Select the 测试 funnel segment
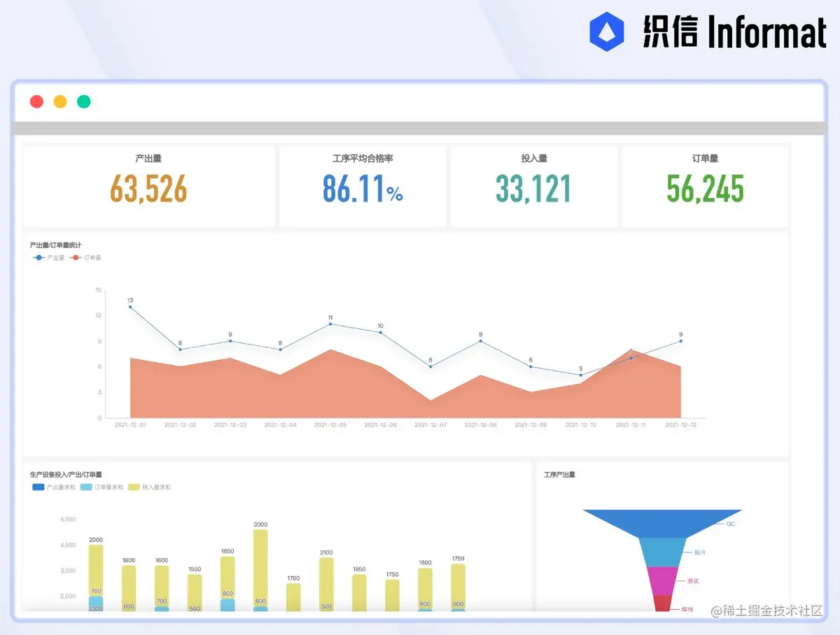Image resolution: width=840 pixels, height=635 pixels. 661,580
